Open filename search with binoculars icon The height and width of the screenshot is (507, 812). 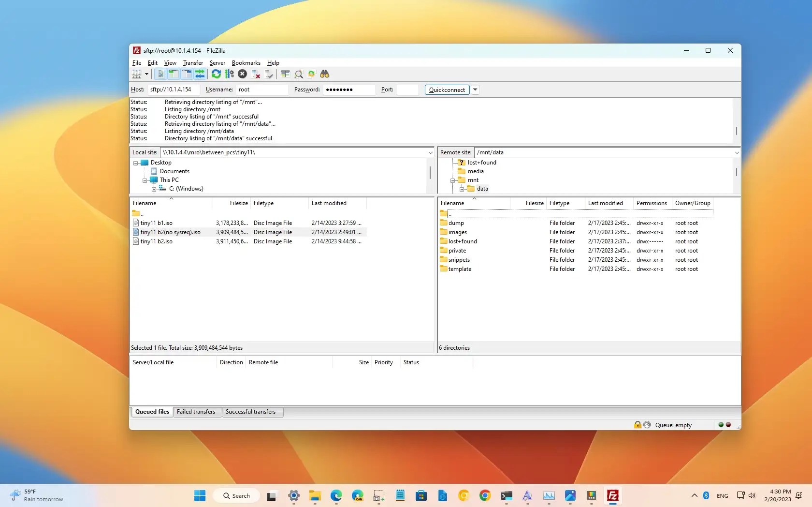point(325,74)
